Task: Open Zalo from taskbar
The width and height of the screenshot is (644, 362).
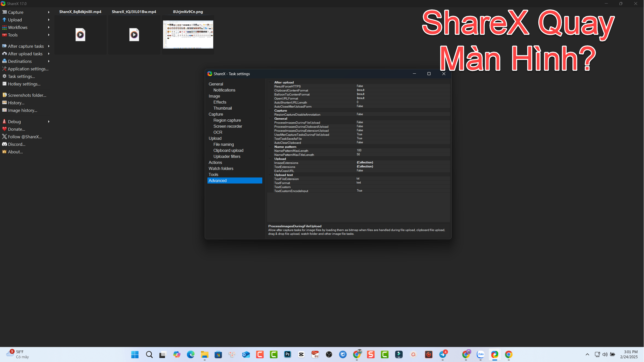Action: point(481,354)
